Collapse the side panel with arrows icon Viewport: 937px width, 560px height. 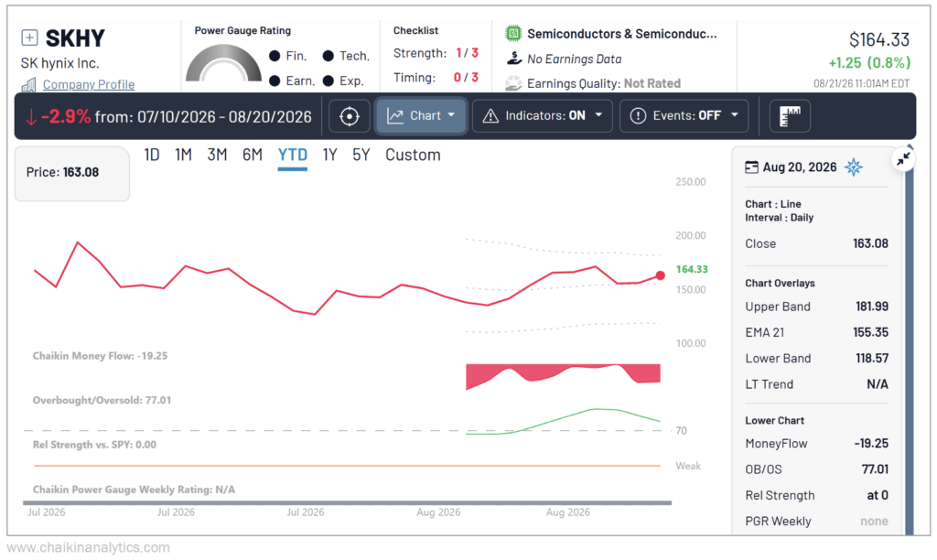coord(903,158)
